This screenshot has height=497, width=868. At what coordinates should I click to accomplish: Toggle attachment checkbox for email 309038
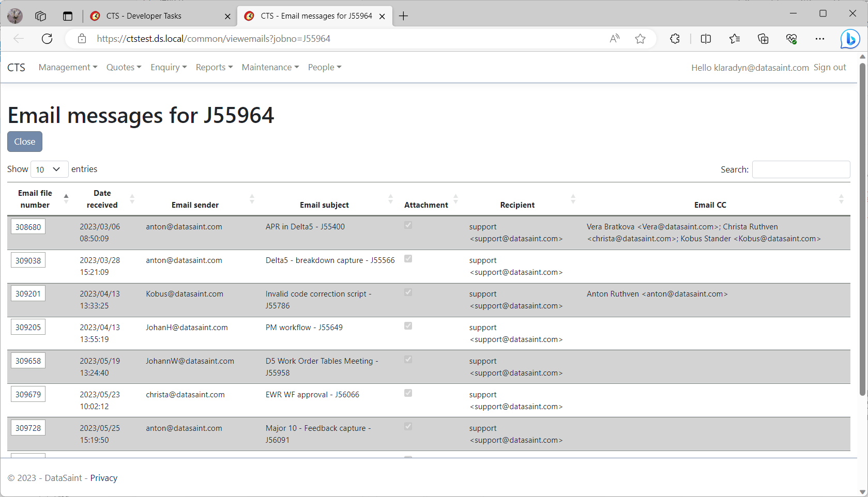pyautogui.click(x=408, y=259)
